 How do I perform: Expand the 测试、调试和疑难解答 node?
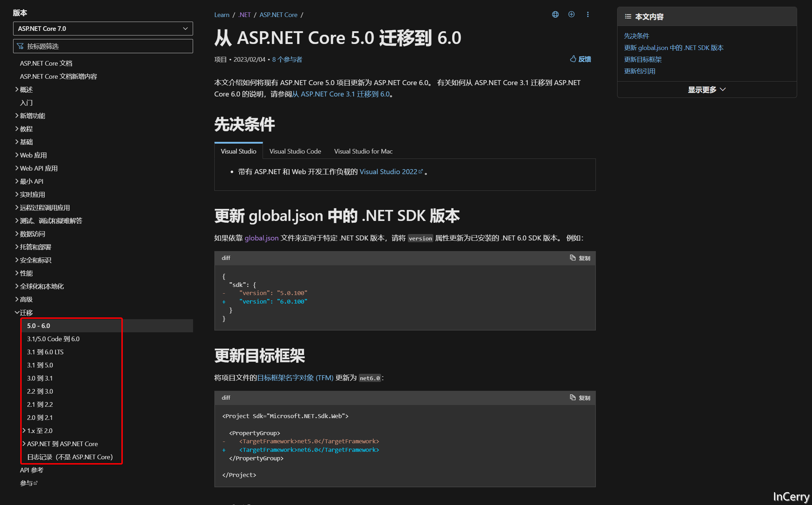tap(17, 221)
